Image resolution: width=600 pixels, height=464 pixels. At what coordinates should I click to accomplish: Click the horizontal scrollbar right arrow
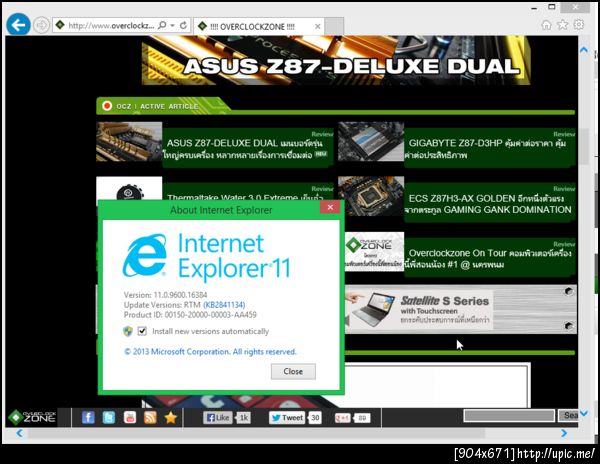564,433
